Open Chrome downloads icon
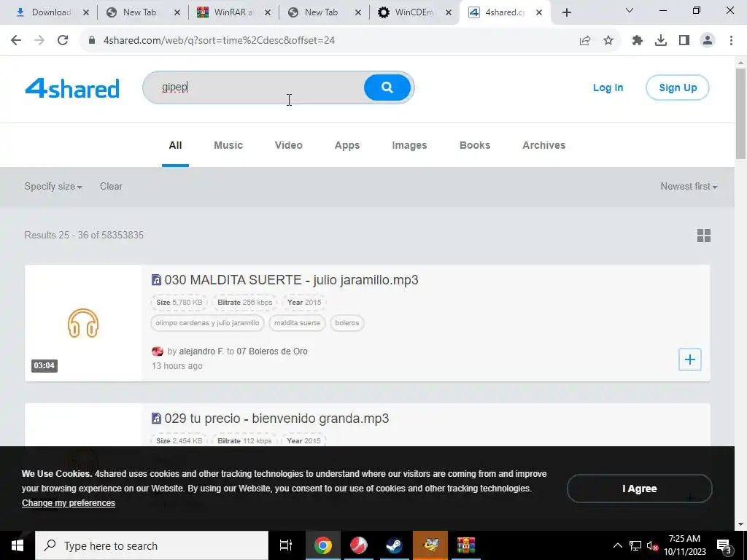Screen dimensions: 747x560 click(661, 41)
